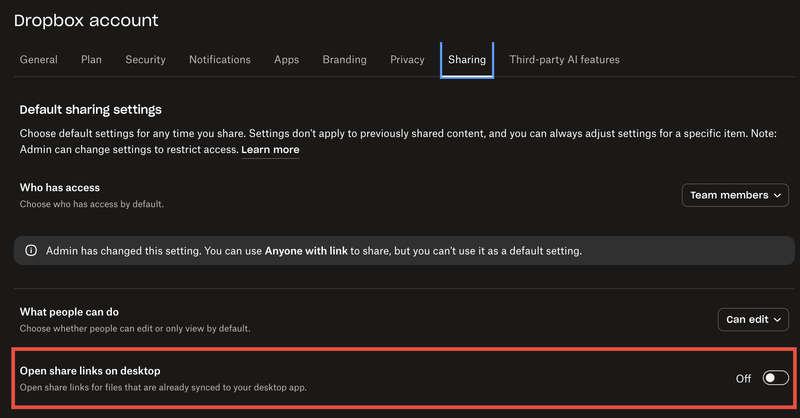Open the Apps tab
Screen dimensions: 800x418
(286, 60)
